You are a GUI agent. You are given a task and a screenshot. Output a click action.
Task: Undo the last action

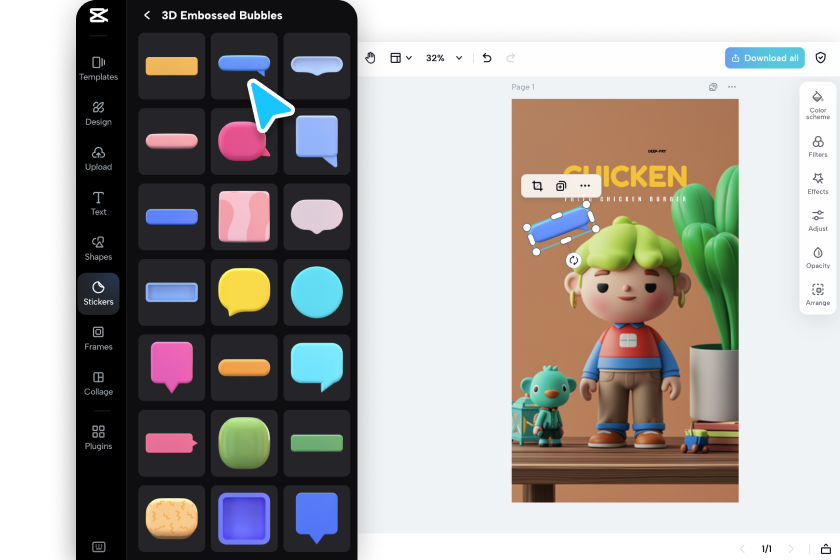click(x=487, y=58)
